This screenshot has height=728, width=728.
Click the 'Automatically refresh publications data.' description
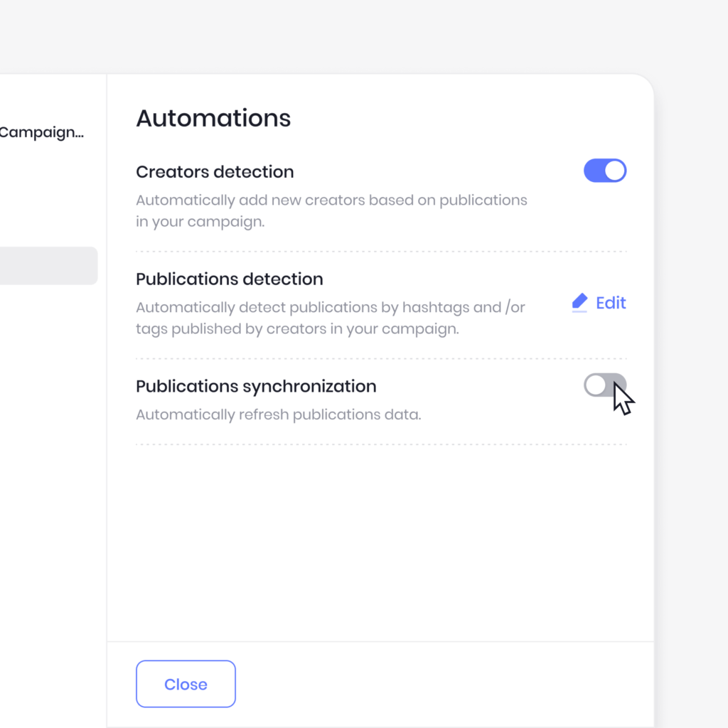[x=279, y=414]
